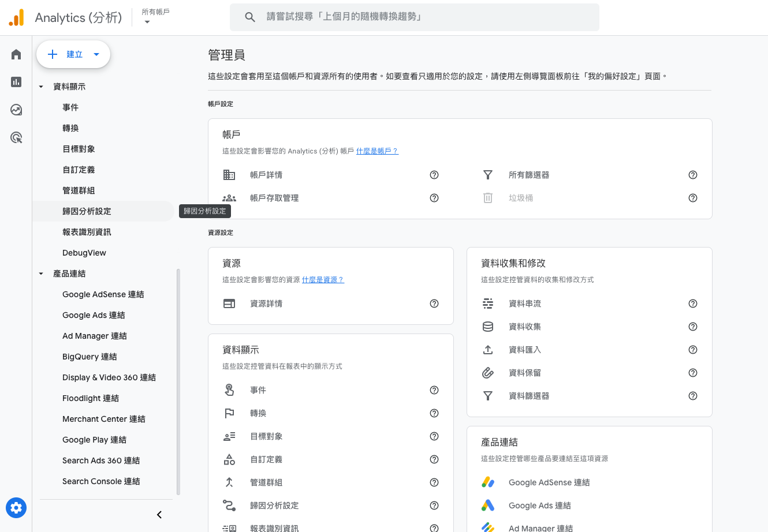Open the Advertising cursor icon in left rail
This screenshot has height=532, width=768.
[16, 137]
